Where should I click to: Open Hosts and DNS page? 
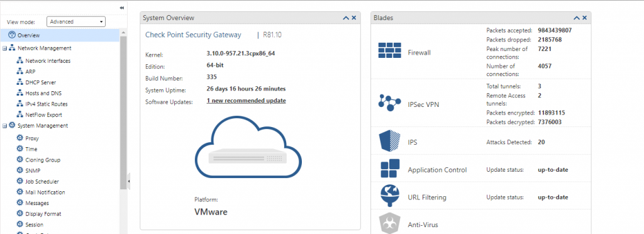click(x=43, y=93)
